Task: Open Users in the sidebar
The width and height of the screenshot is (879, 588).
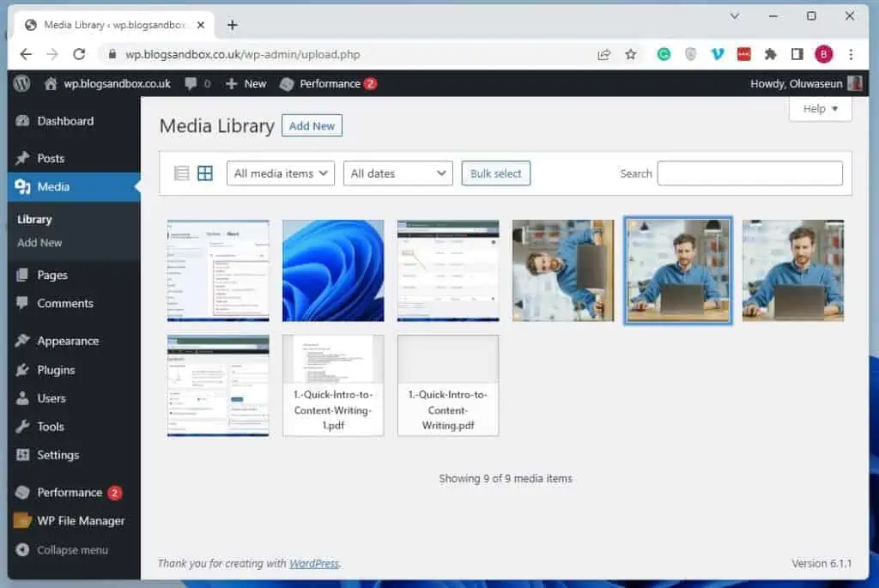Action: click(52, 398)
